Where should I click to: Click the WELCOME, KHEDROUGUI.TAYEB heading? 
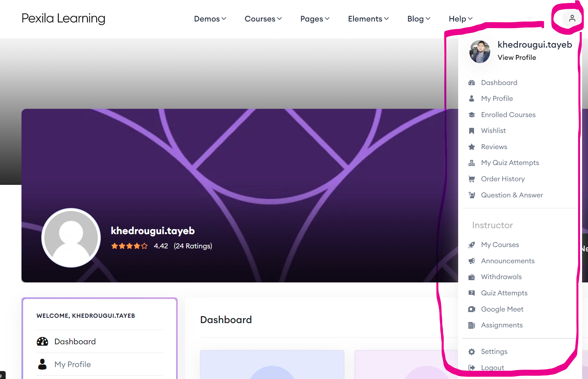[x=86, y=316]
